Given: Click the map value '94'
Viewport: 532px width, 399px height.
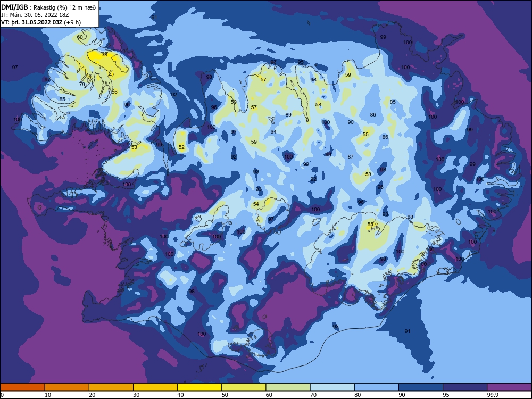Looking at the screenshot, I should tap(273, 131).
